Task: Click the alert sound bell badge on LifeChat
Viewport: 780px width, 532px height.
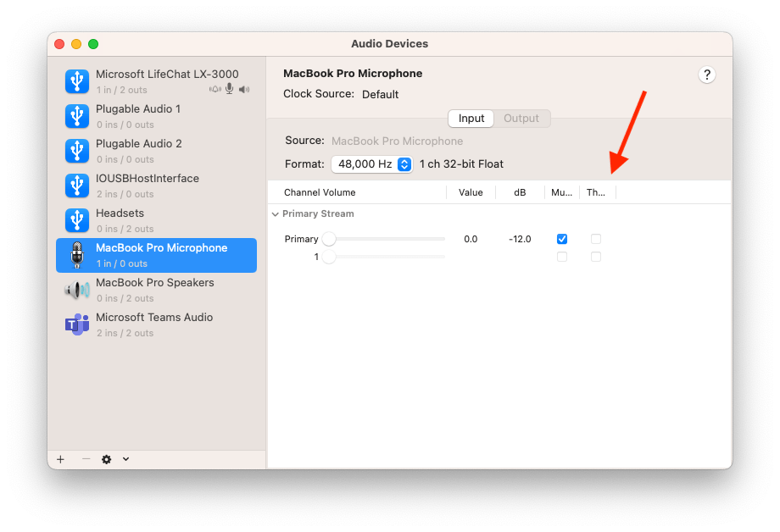Action: [x=215, y=88]
